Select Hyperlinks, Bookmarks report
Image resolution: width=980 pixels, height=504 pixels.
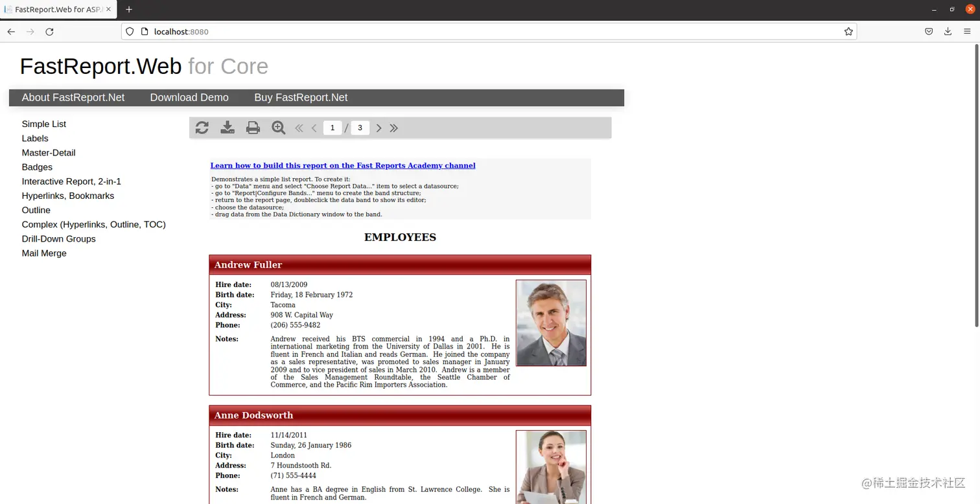point(68,196)
